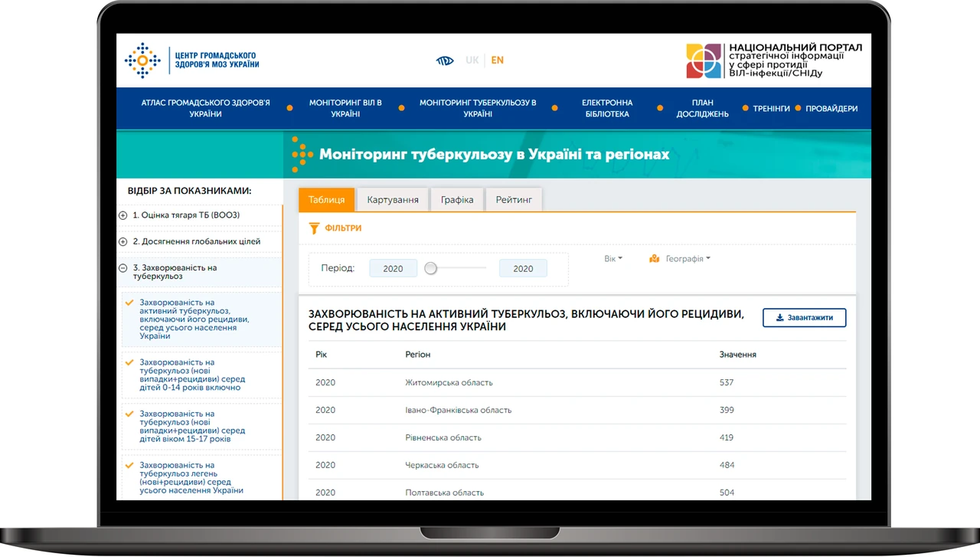Click the download arrow icon in Завантажити
Screen dimensions: 980x557
779,318
